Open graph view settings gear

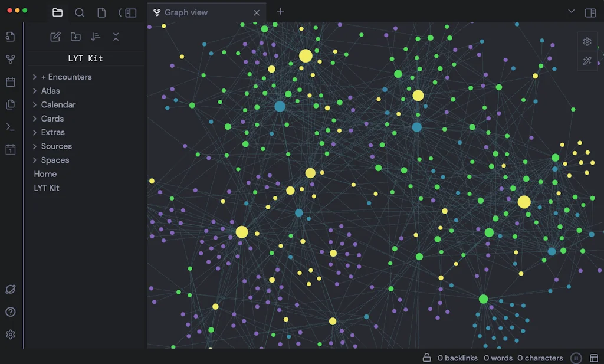point(587,42)
